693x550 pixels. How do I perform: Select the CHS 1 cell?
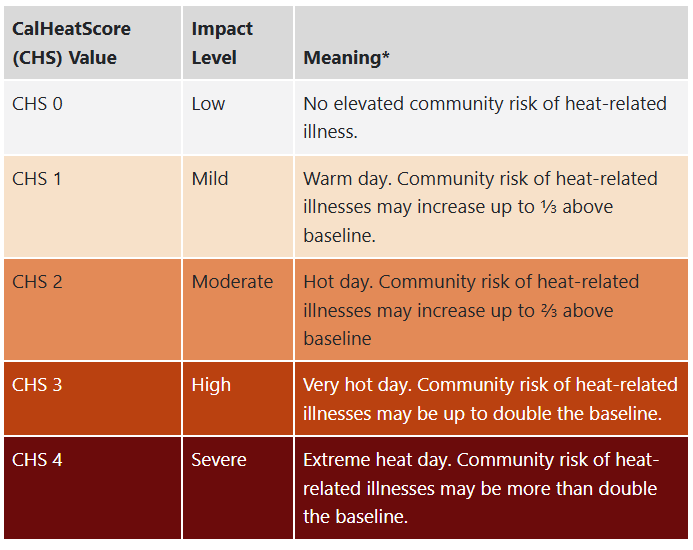click(37, 179)
